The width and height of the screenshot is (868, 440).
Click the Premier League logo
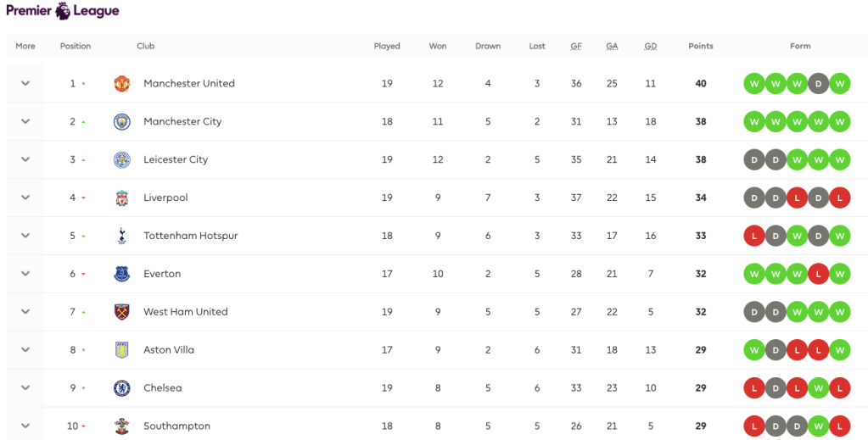[x=63, y=11]
